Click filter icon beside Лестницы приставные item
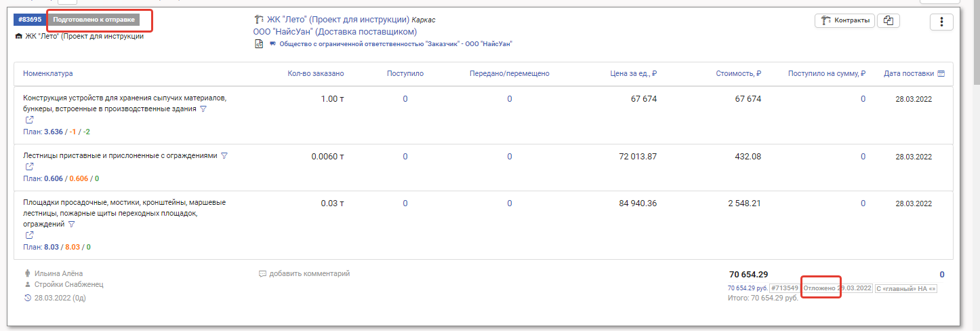Screen dimensions: 980x331 [x=224, y=155]
